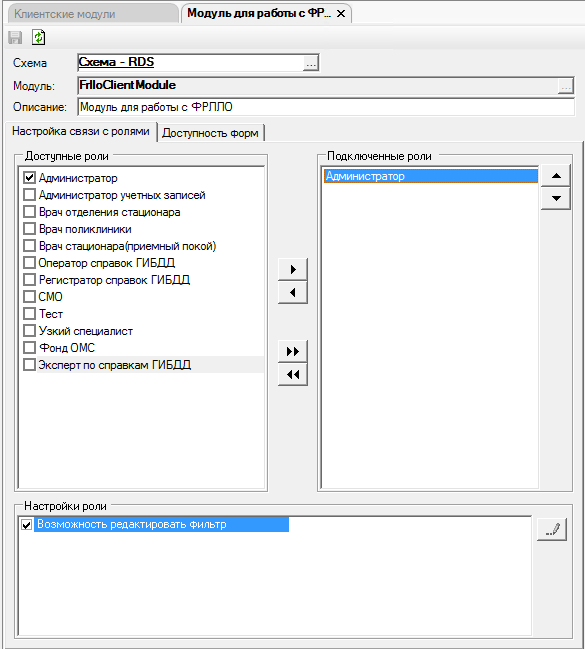This screenshot has height=649, width=585.
Task: Enable the Фонд ОМС role checkbox
Action: pyautogui.click(x=29, y=347)
